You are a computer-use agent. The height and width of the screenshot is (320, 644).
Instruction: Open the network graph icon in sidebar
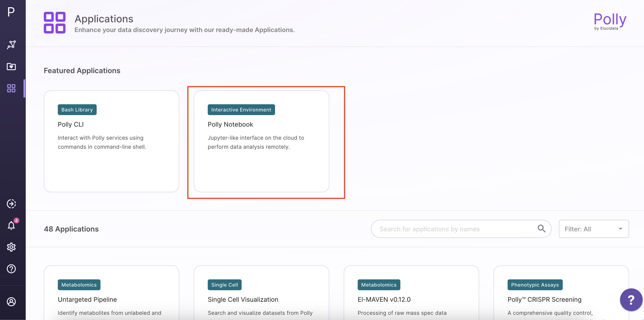point(11,45)
